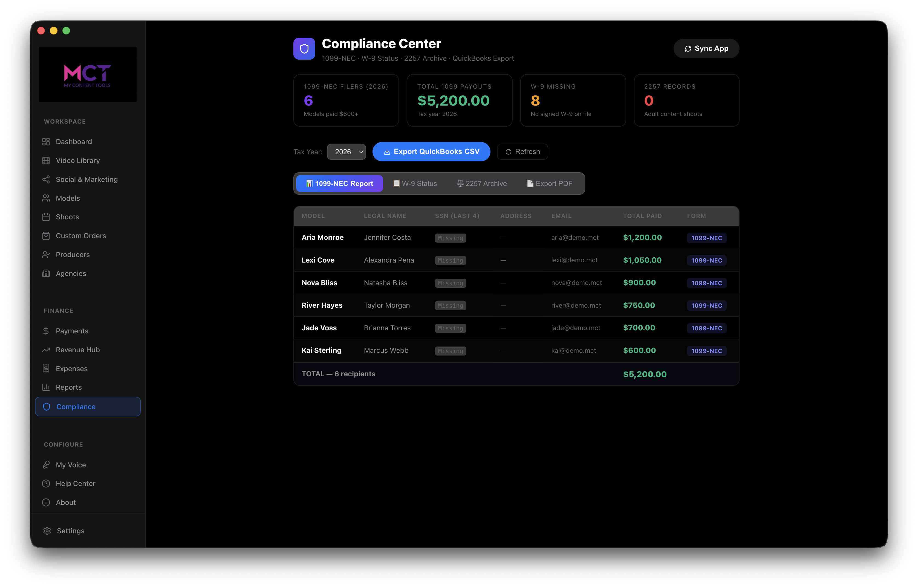Screen dimensions: 918x588
Task: Click the Custom Orders bag icon
Action: pyautogui.click(x=46, y=235)
